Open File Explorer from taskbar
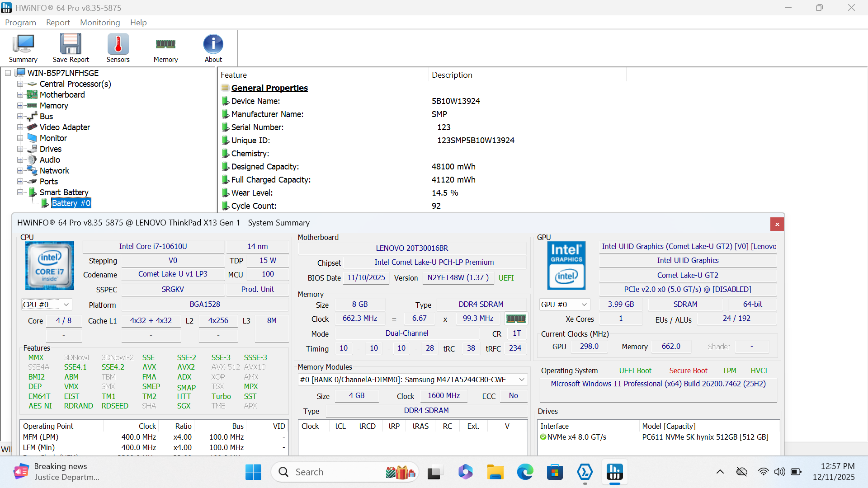 click(x=495, y=472)
